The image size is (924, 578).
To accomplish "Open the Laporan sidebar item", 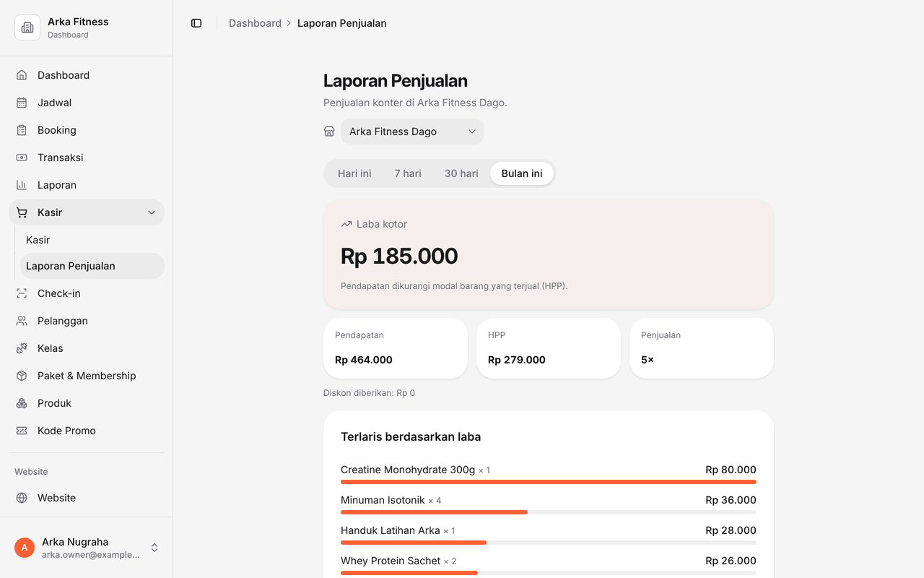I will click(x=87, y=185).
